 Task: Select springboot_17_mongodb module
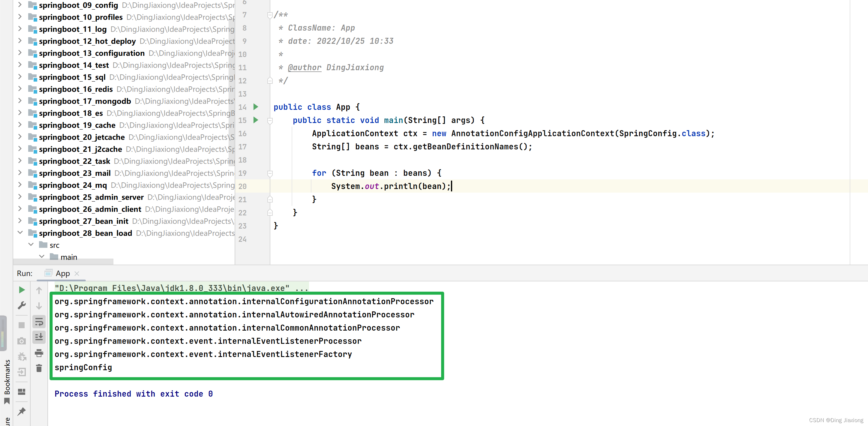coord(85,101)
